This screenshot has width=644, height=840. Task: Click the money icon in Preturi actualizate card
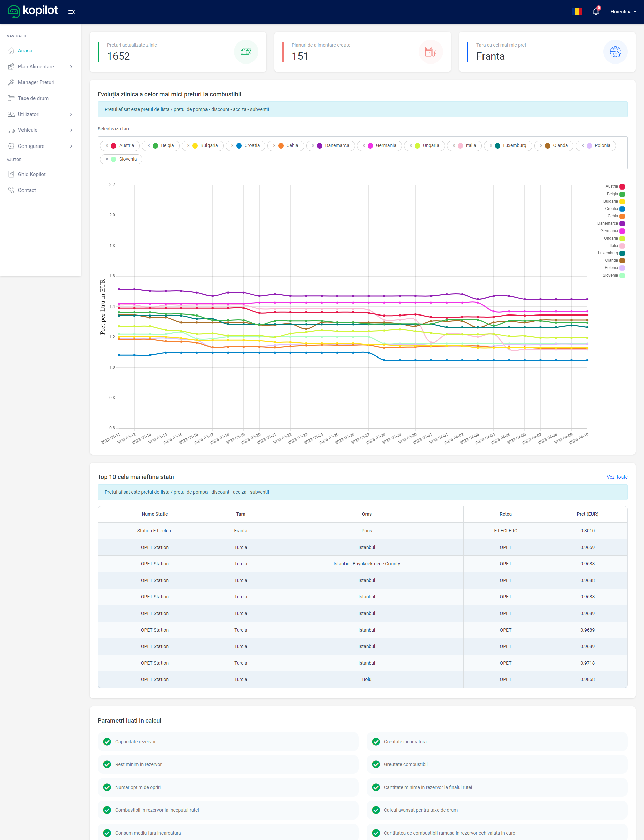[246, 52]
